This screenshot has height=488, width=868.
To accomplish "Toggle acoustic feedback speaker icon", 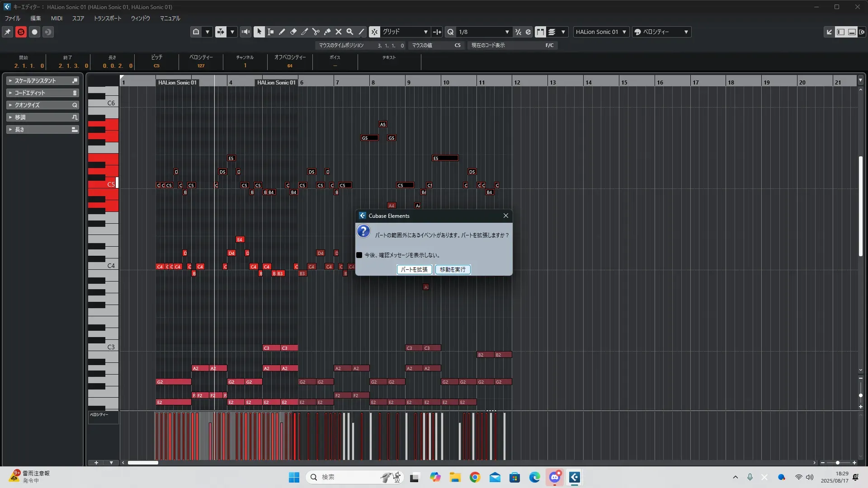I will click(245, 32).
